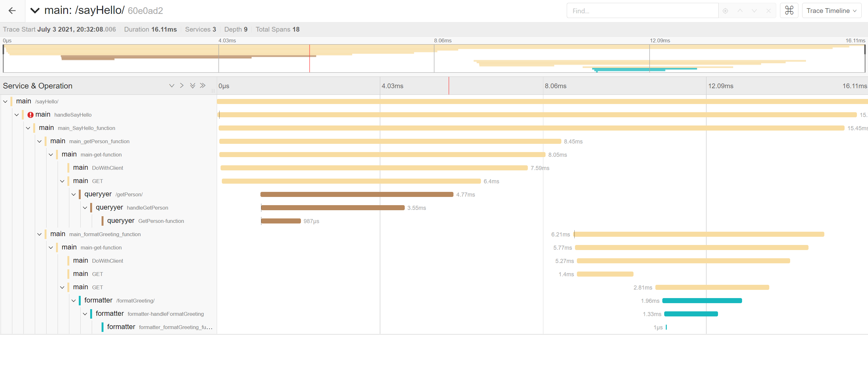Open keyboard shortcuts command icon
868x373 pixels.
point(789,11)
